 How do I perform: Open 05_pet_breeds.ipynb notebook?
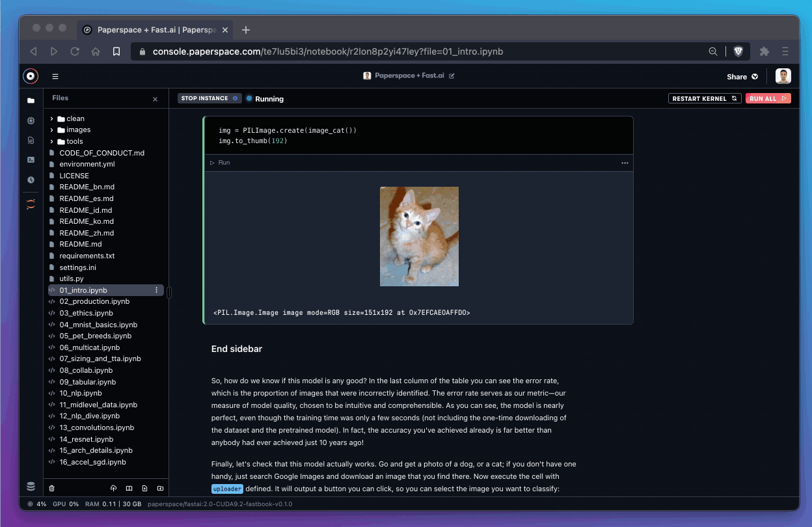96,336
